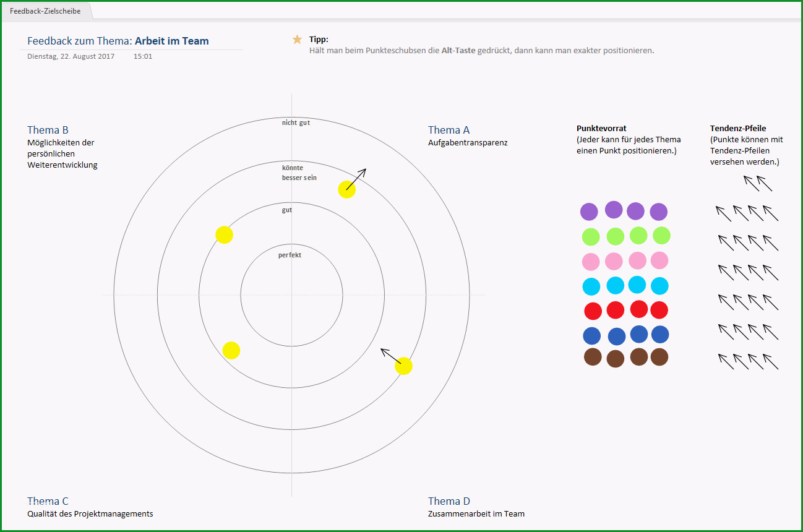Pick the leftmost purple dot in Punktevorrat
Viewport: 803px width, 532px height.
(x=589, y=212)
